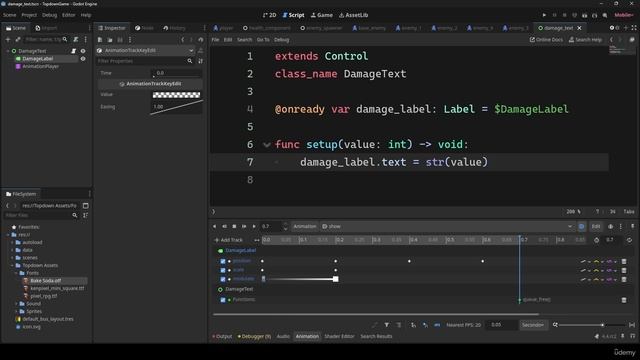The height and width of the screenshot is (360, 640).
Task: Add Track to animation
Action: (x=229, y=240)
